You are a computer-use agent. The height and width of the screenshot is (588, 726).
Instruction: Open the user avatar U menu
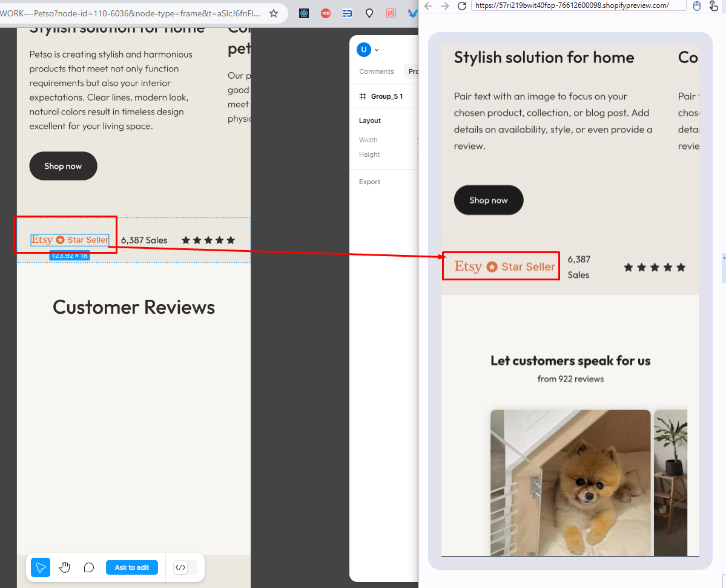click(368, 50)
